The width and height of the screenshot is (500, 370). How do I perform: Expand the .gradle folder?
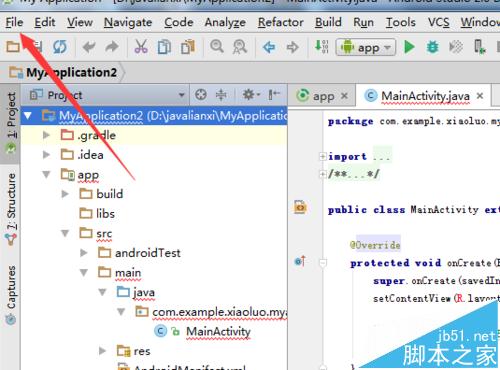[x=46, y=135]
